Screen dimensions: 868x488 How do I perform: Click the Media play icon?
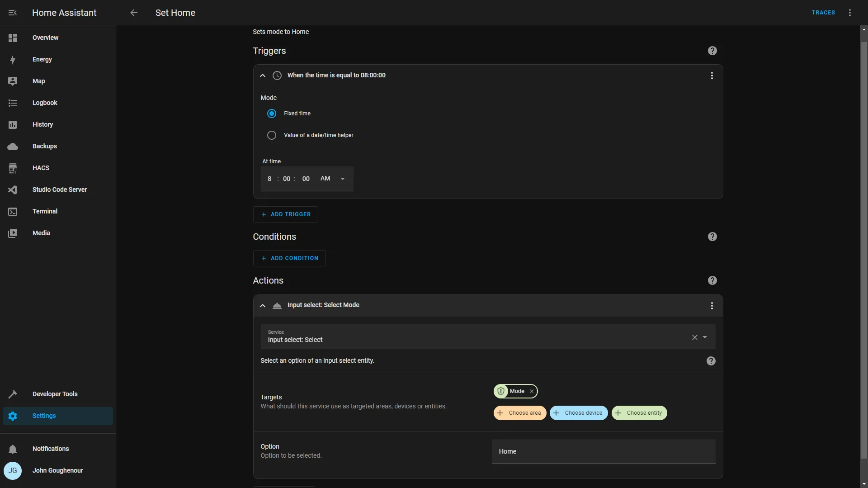pos(13,233)
